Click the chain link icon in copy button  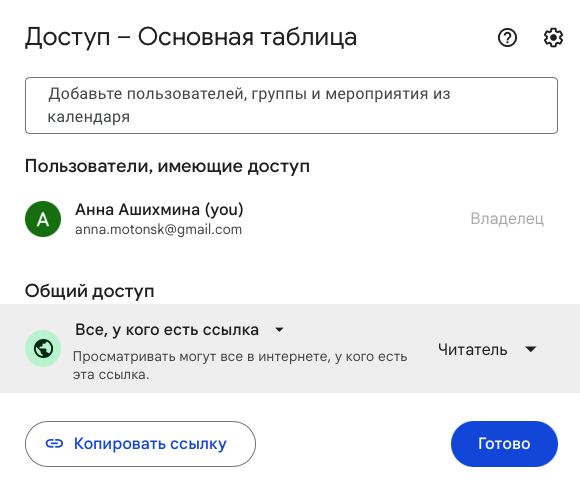pyautogui.click(x=54, y=444)
